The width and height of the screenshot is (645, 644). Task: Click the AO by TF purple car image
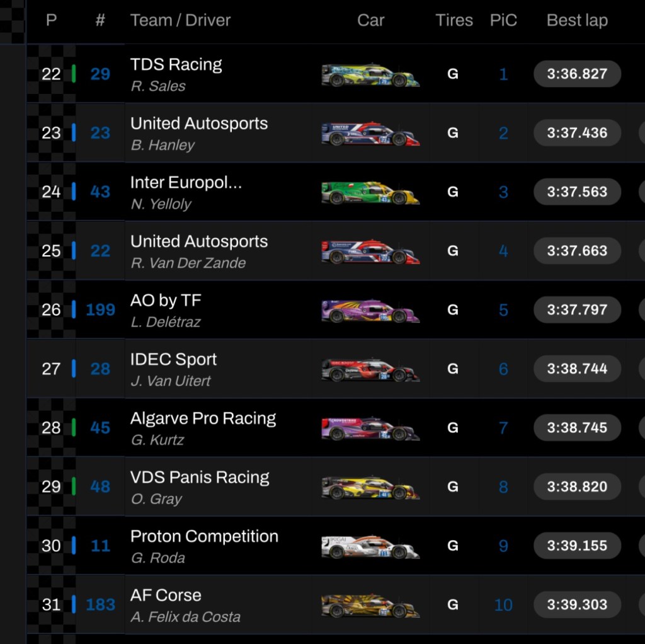(370, 311)
